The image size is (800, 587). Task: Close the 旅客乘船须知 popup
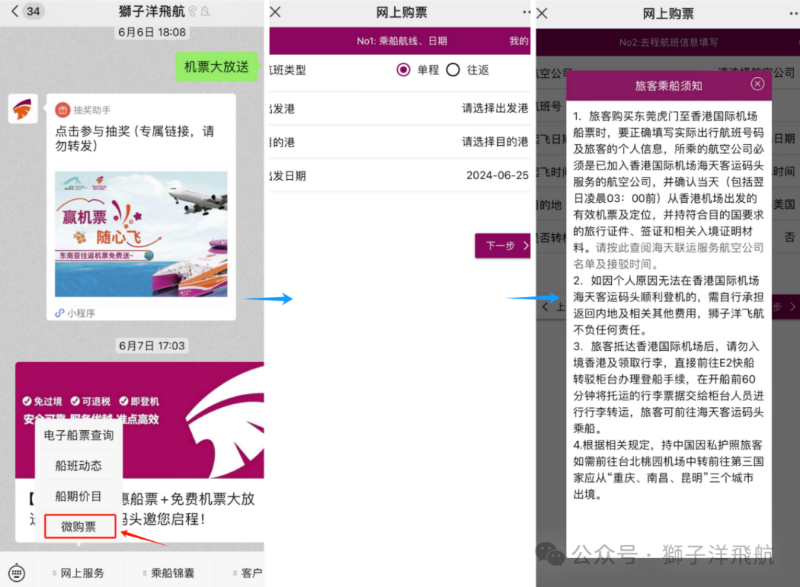757,84
